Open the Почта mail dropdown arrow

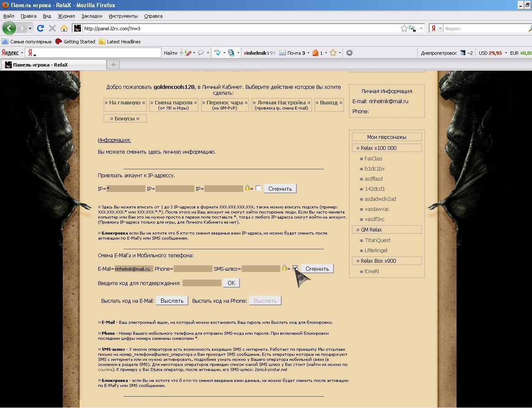click(x=308, y=53)
